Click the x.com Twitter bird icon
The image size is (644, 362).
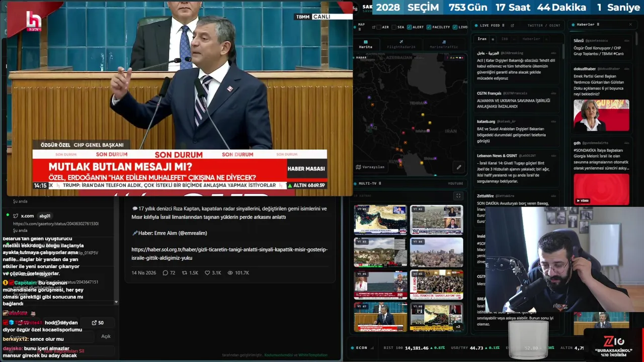click(16, 216)
